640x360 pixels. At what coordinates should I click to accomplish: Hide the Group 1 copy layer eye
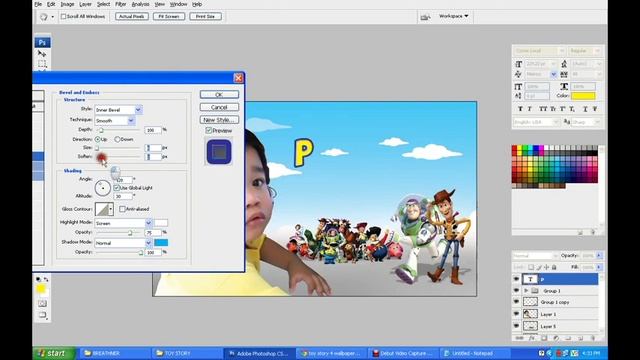(x=516, y=302)
